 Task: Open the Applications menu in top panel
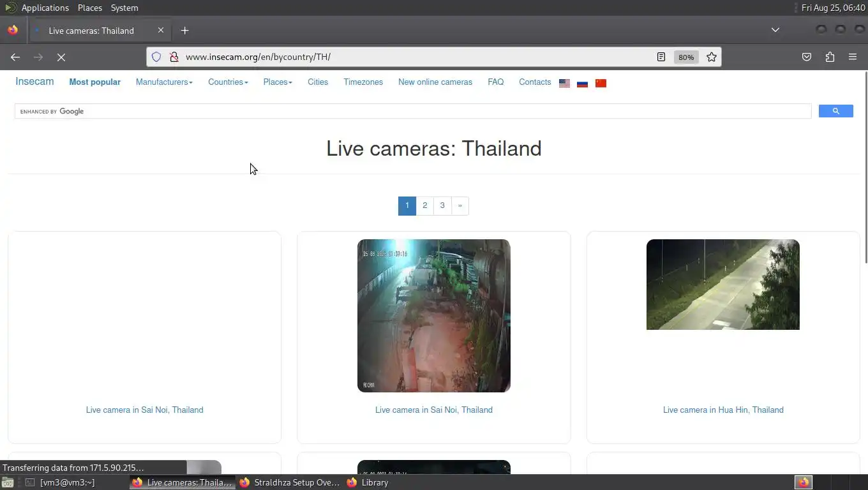click(x=45, y=8)
